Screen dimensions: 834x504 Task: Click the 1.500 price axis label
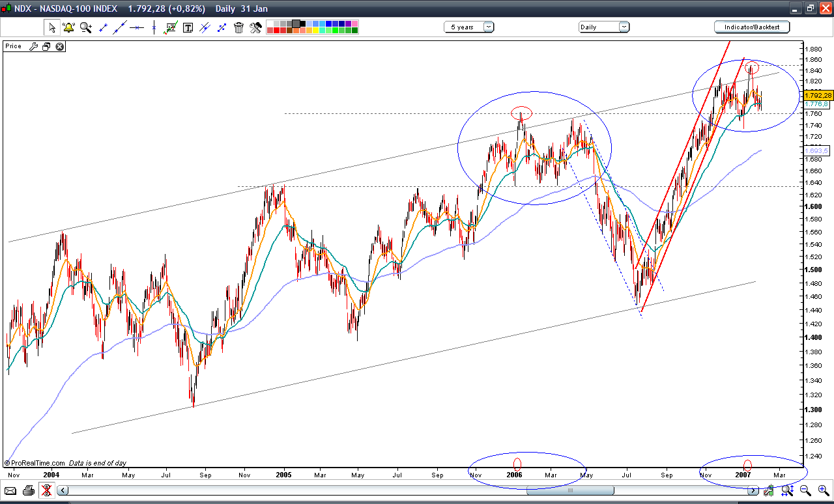pyautogui.click(x=814, y=270)
